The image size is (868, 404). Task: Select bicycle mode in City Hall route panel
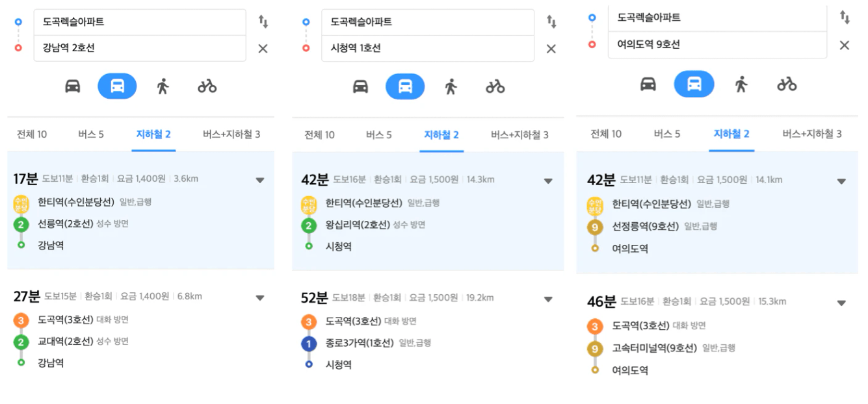pos(495,86)
